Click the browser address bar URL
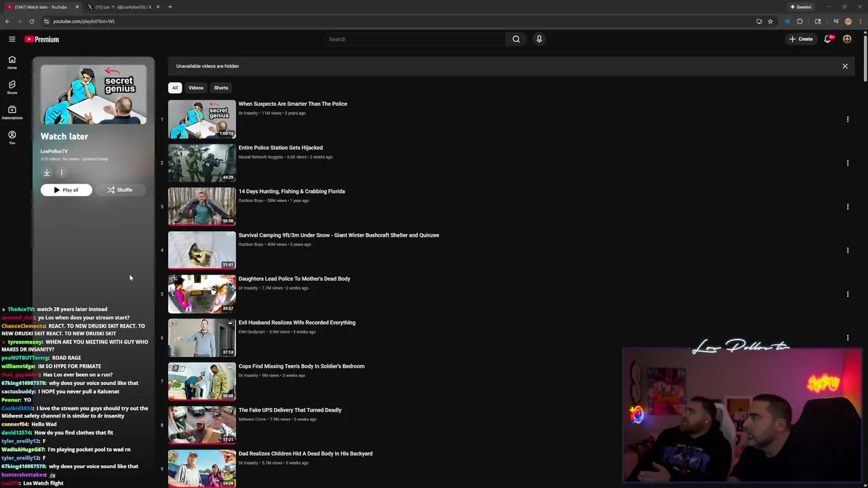 84,21
